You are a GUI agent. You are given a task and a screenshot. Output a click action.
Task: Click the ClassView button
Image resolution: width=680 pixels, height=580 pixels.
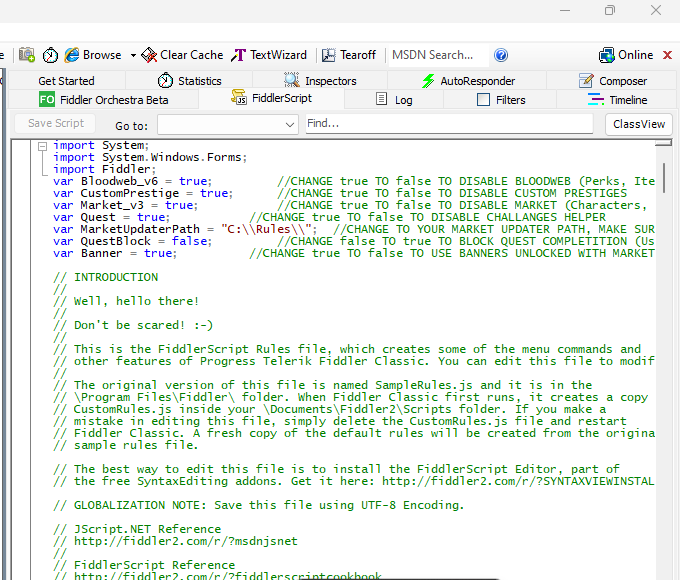[639, 125]
